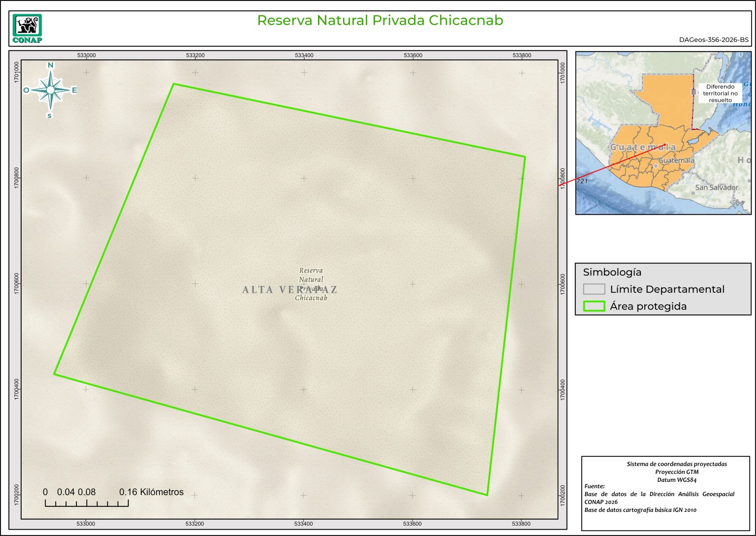Click the scale bar in Kilómetros
Screen dimensions: 756x536
pyautogui.click(x=87, y=503)
